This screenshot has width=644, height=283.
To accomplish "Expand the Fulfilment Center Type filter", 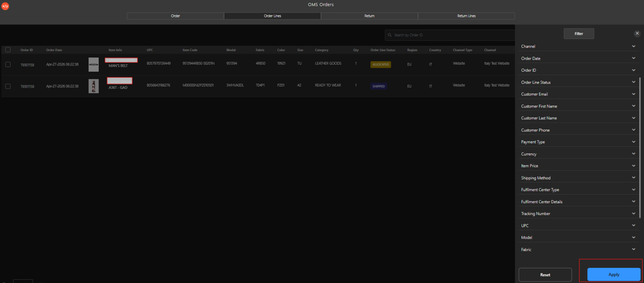I will (579, 190).
